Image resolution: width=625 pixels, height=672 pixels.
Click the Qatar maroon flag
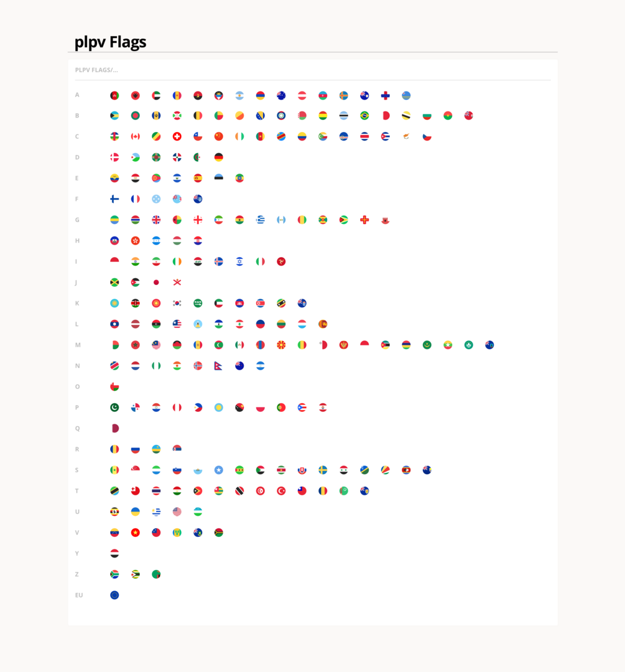pos(114,429)
